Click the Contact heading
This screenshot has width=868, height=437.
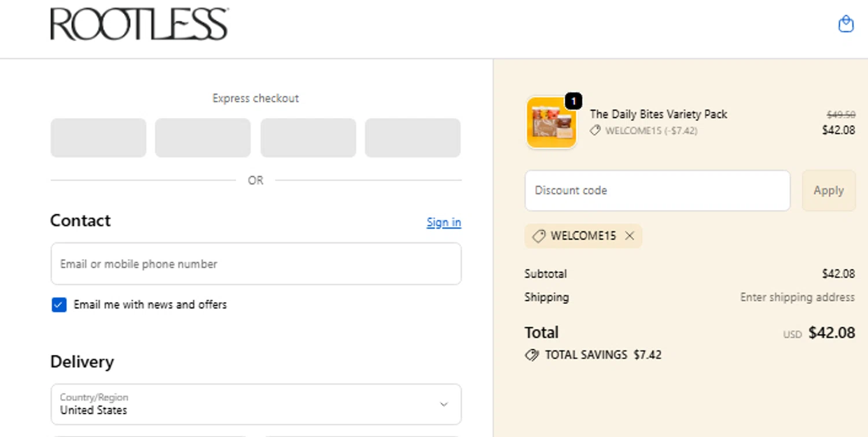pyautogui.click(x=80, y=221)
